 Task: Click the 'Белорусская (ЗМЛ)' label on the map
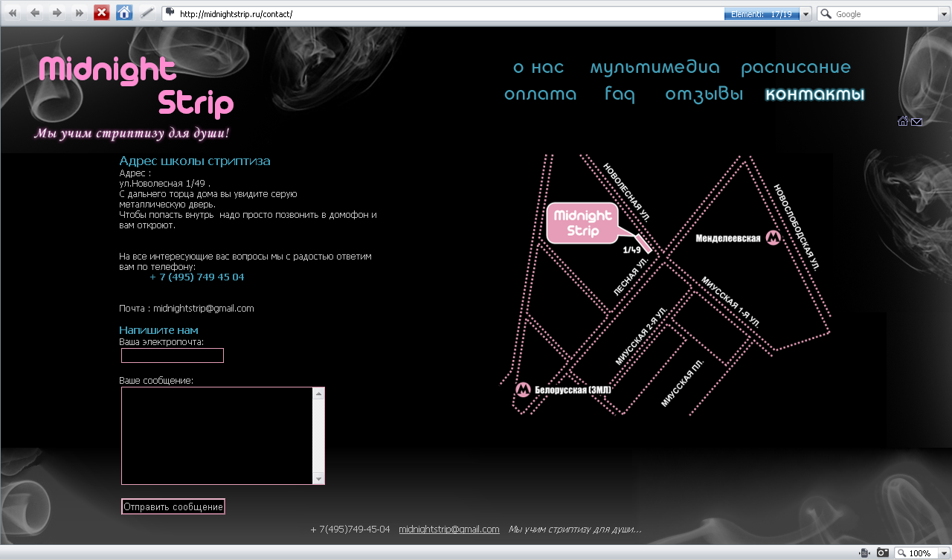[573, 390]
